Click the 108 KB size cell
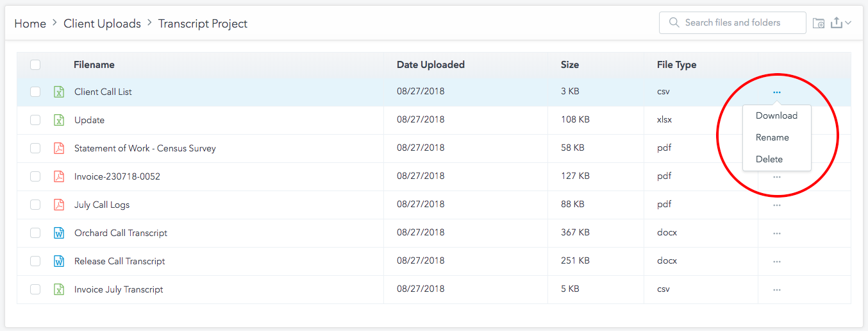 (575, 120)
